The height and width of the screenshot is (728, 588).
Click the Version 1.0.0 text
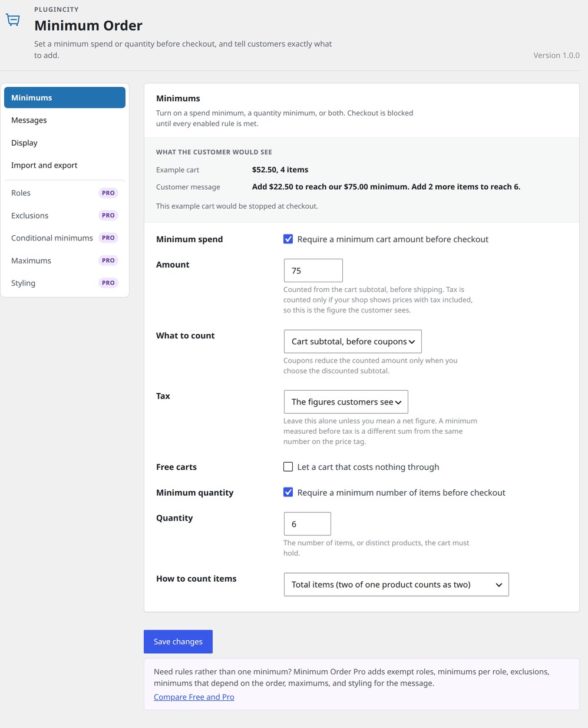coord(556,55)
